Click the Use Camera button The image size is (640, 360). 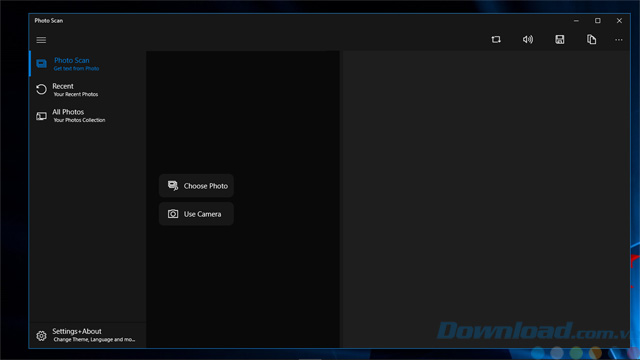point(196,214)
